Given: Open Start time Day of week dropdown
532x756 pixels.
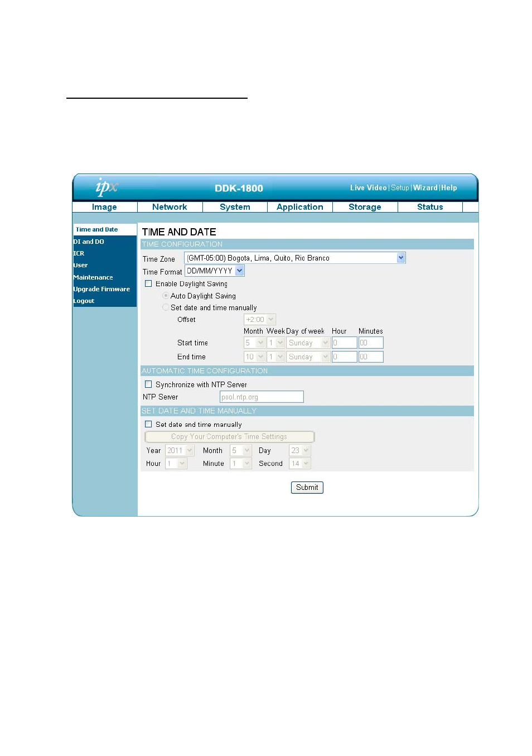Looking at the screenshot, I should (x=308, y=343).
